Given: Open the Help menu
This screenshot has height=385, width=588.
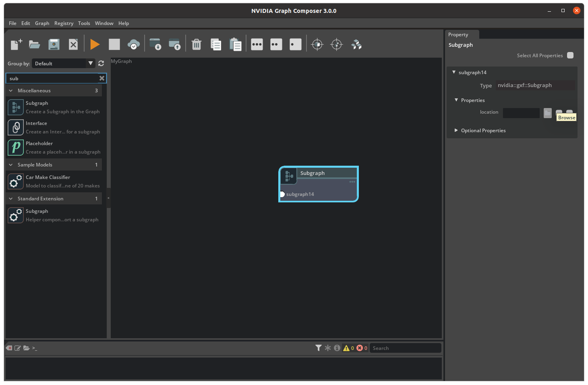Looking at the screenshot, I should (x=124, y=23).
